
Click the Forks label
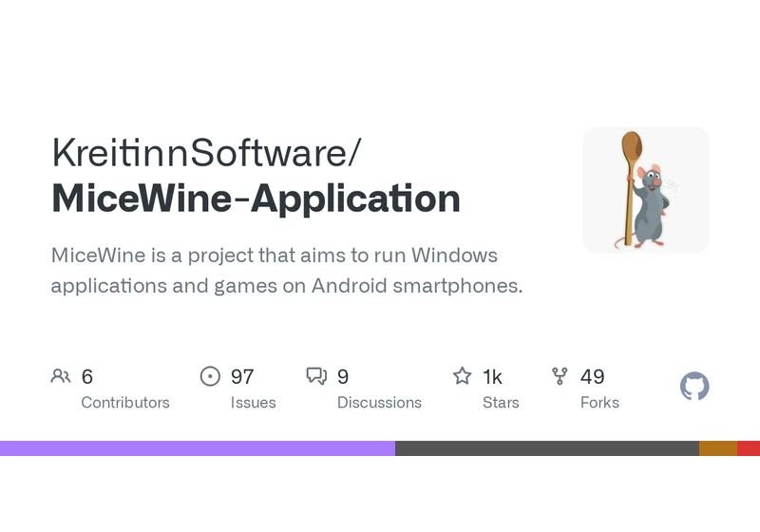point(599,403)
